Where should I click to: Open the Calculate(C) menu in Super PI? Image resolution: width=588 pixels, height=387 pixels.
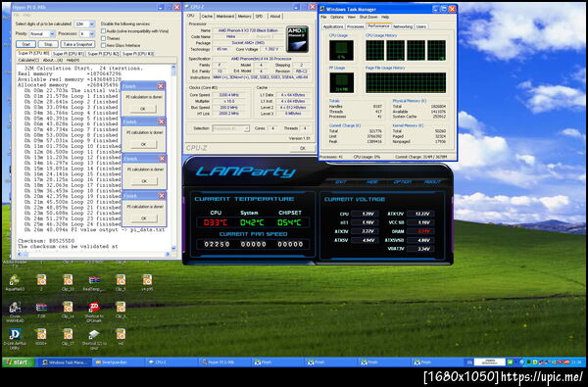28,60
